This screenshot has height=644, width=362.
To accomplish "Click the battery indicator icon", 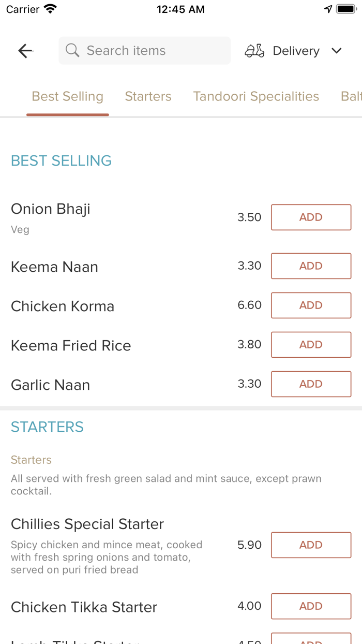I will pyautogui.click(x=344, y=8).
